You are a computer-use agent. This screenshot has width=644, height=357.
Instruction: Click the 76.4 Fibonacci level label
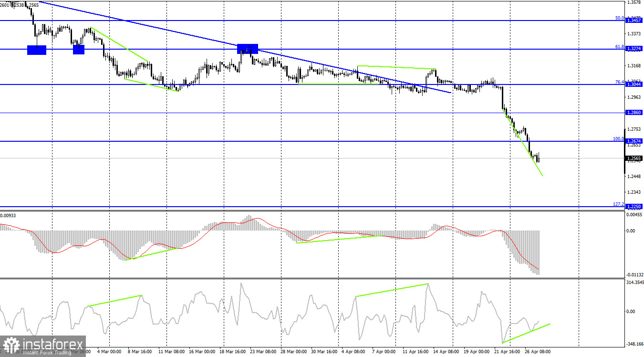point(619,82)
